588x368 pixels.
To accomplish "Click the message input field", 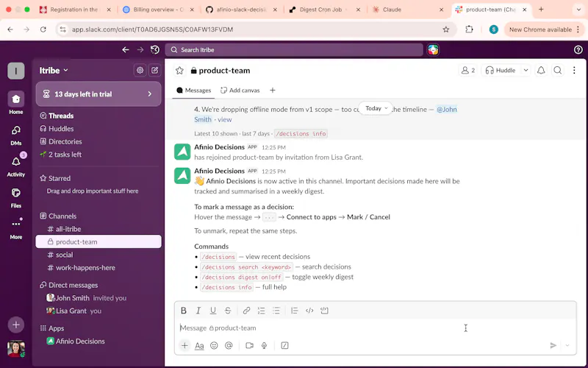I will point(375,328).
